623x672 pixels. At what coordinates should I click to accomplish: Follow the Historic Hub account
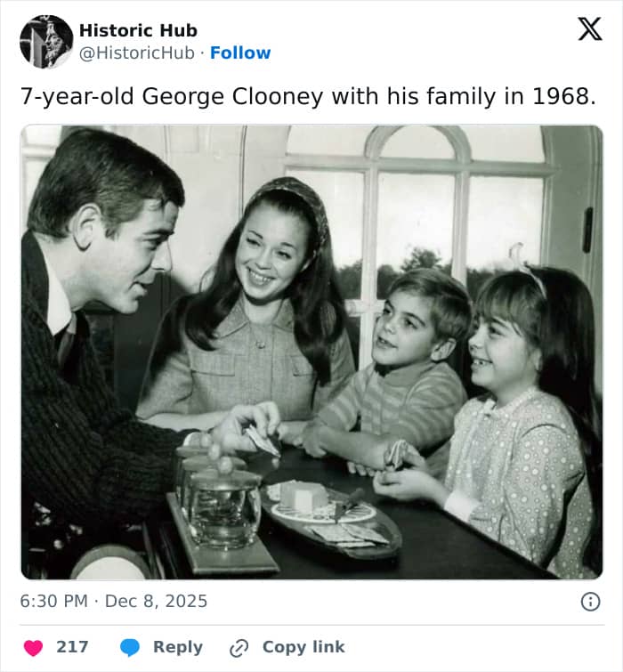(240, 53)
